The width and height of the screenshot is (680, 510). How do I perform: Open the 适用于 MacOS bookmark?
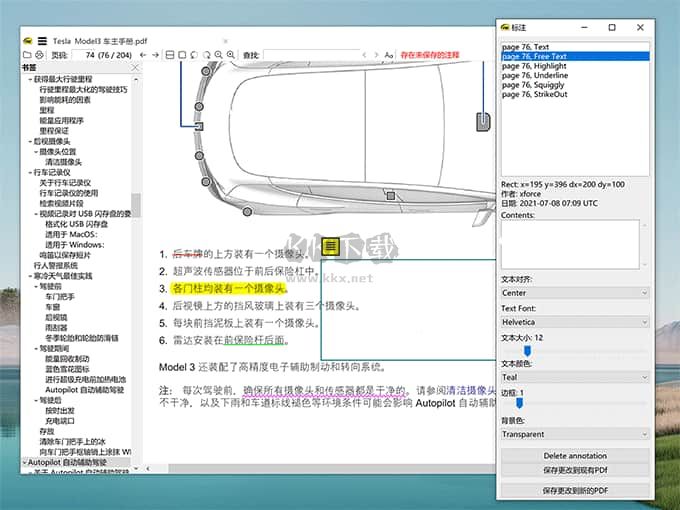[x=72, y=234]
